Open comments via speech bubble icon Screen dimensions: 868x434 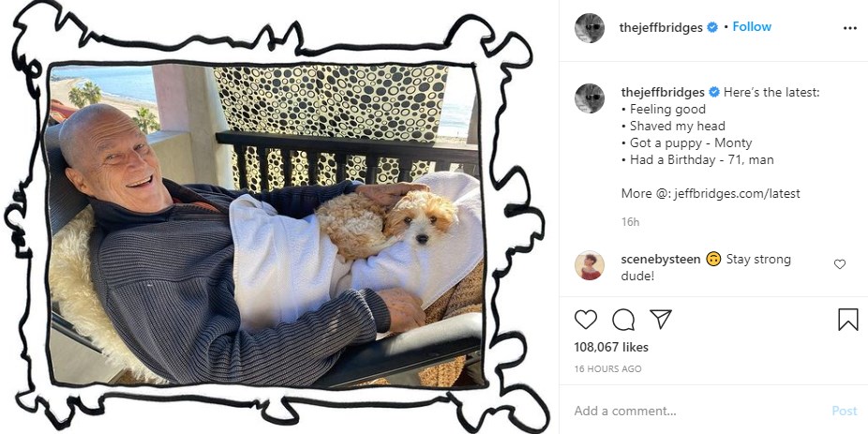tap(623, 320)
